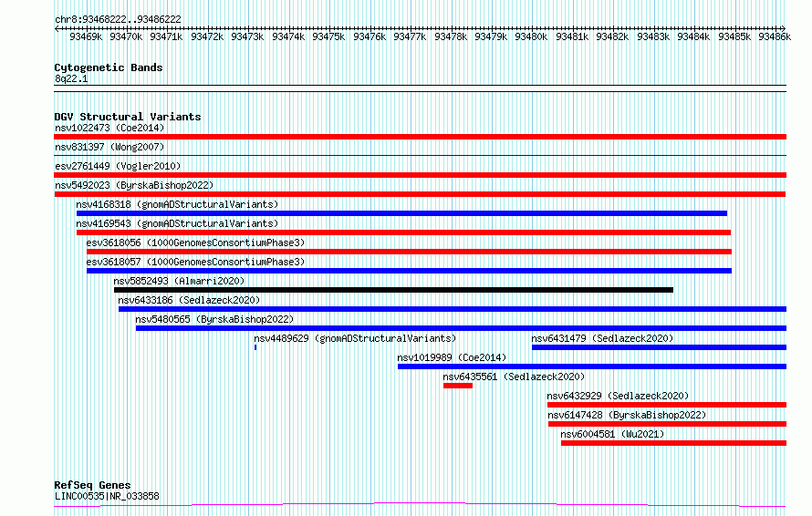This screenshot has width=812, height=516.
Task: Click the 8q22.1 cytogenetic band label
Action: click(x=71, y=78)
